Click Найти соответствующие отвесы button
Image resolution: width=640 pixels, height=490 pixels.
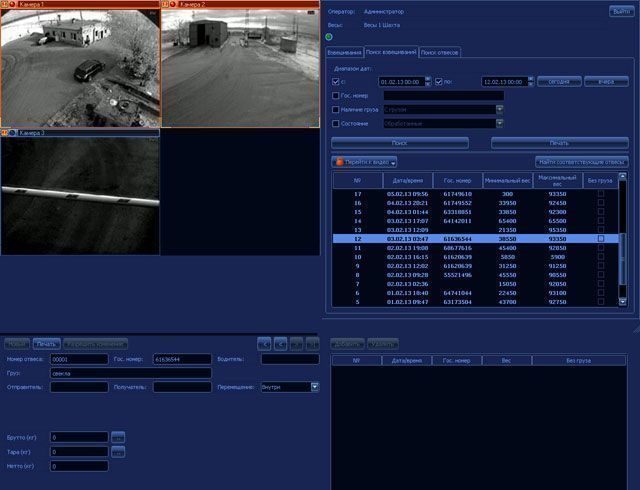click(582, 162)
